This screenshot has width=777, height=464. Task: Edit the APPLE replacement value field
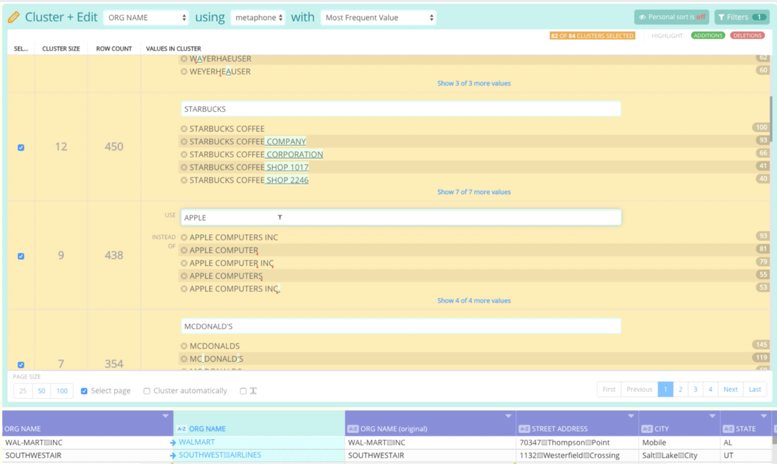point(400,218)
